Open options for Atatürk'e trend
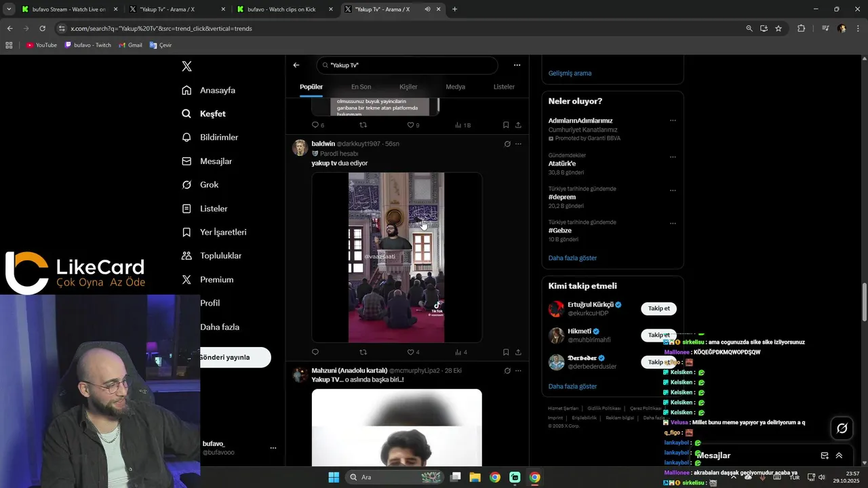Viewport: 868px width, 488px height. click(x=673, y=156)
